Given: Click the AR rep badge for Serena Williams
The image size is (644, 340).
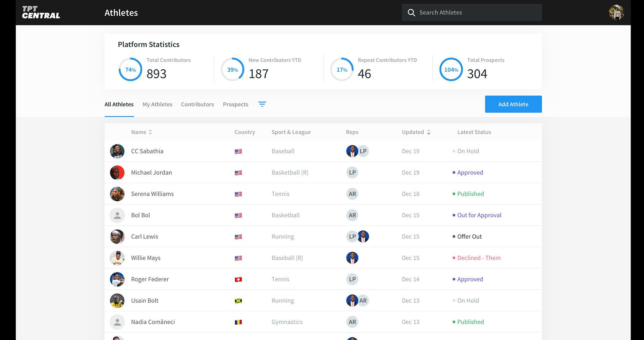Looking at the screenshot, I should pos(352,194).
